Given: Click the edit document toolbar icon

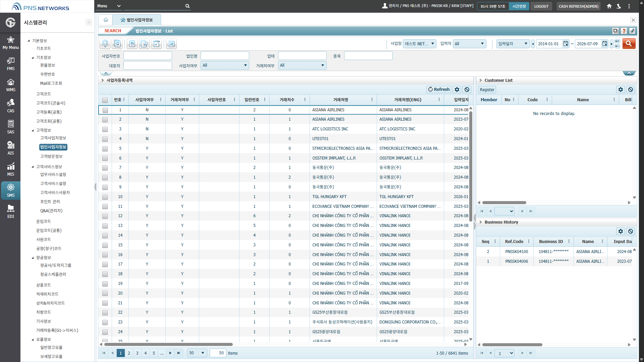Looking at the screenshot, I should click(x=144, y=44).
